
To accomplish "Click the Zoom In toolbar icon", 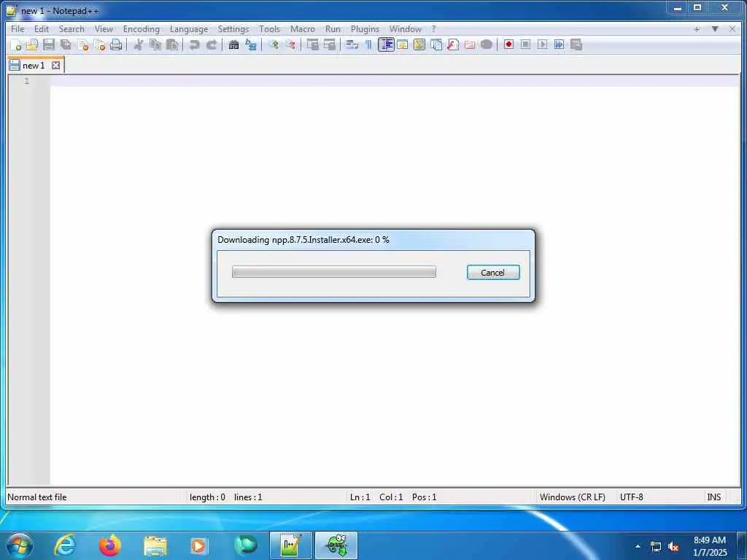I will pyautogui.click(x=274, y=44).
